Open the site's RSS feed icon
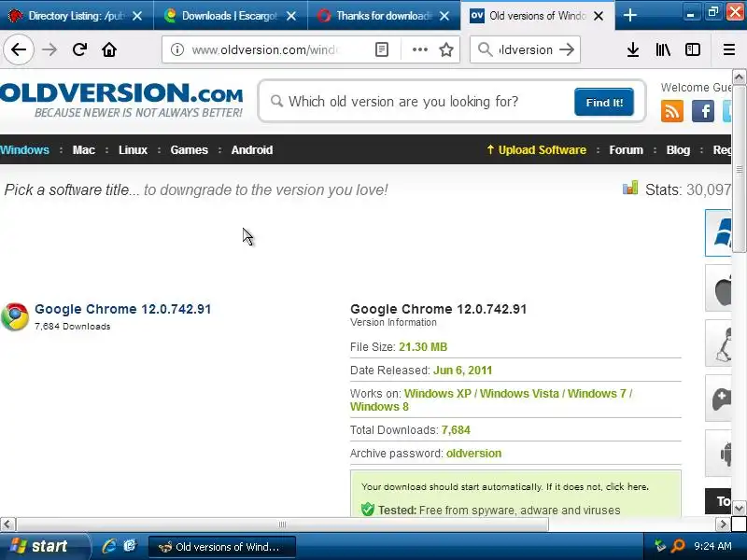The image size is (747, 560). coord(672,111)
